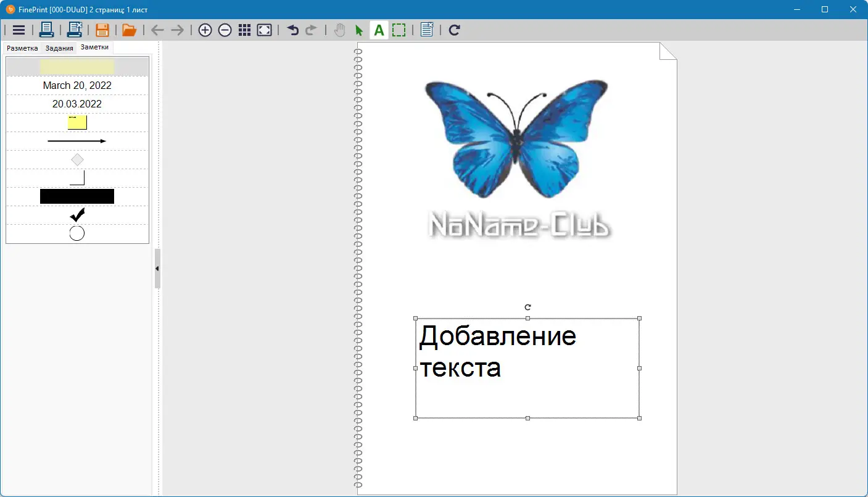Zoom in with the plus icon
Image resolution: width=868 pixels, height=497 pixels.
[205, 30]
